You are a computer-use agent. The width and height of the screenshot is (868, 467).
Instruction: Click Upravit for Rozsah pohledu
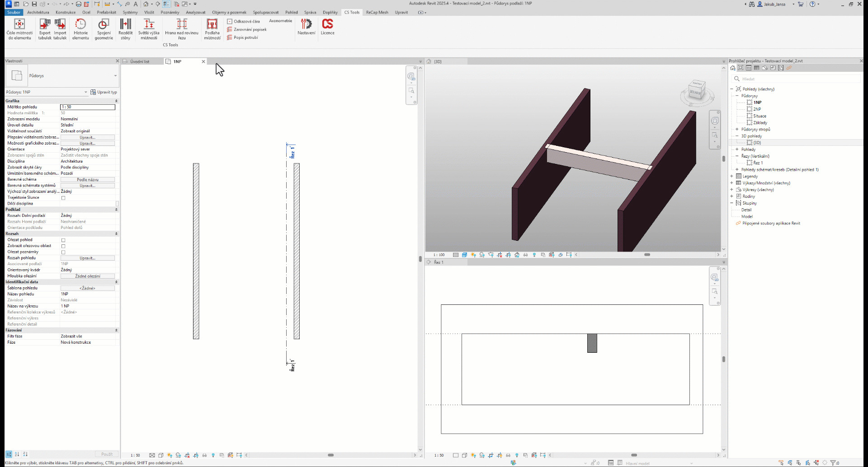click(x=88, y=258)
